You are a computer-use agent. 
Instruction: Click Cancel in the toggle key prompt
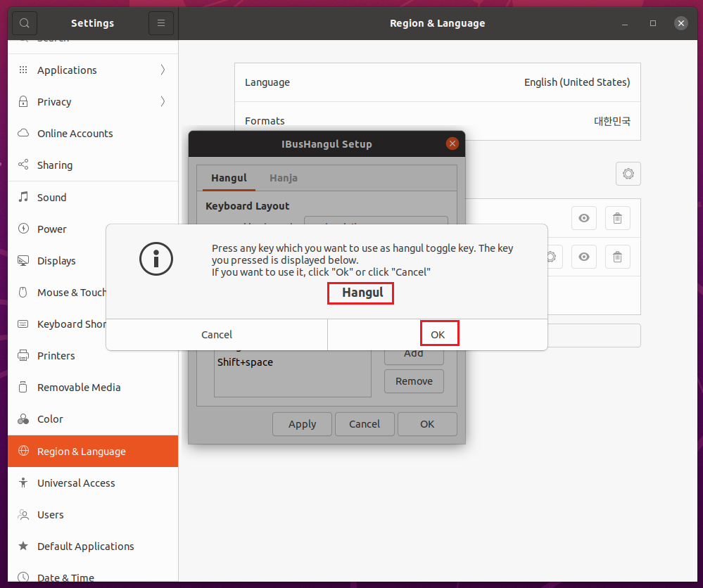pos(217,335)
